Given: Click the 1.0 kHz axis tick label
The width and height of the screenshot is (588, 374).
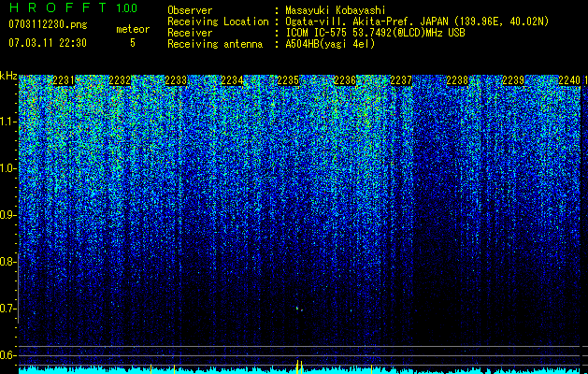Looking at the screenshot, I should 7,168.
